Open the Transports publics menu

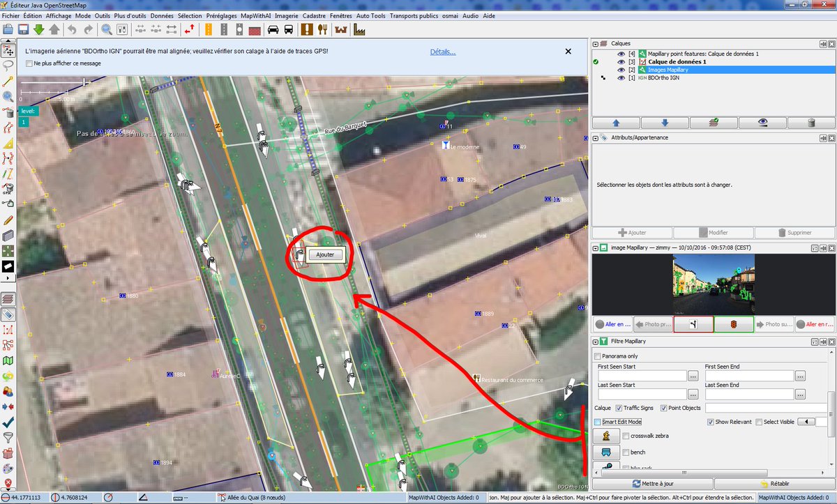(x=414, y=15)
